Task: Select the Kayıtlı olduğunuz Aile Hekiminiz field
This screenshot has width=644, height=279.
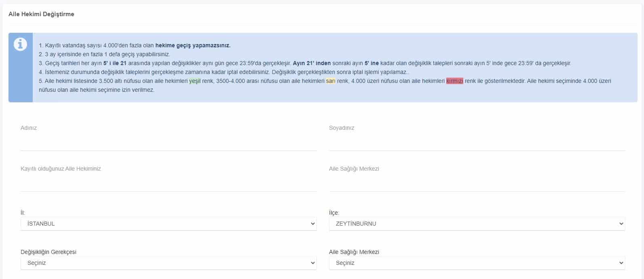Action: click(x=168, y=184)
